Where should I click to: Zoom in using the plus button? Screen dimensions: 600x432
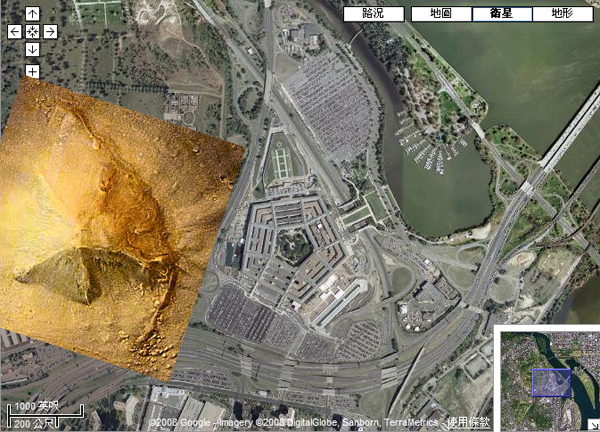pyautogui.click(x=32, y=72)
